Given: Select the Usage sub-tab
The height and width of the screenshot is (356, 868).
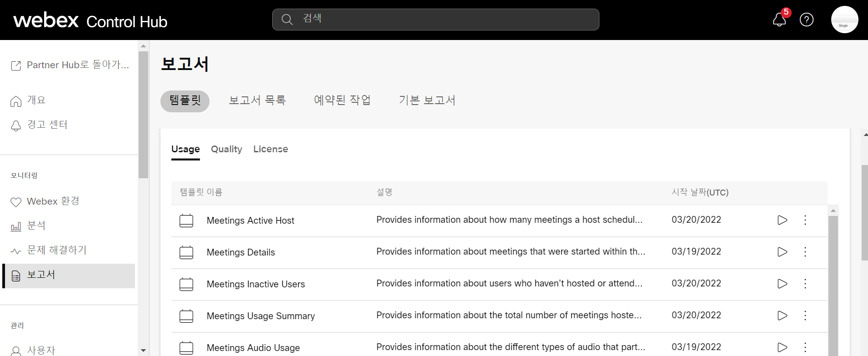Looking at the screenshot, I should (x=185, y=149).
